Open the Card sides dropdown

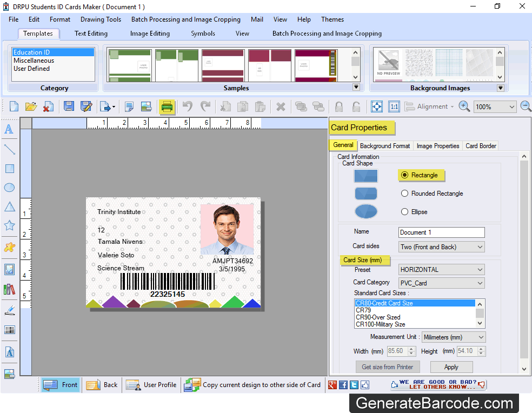pyautogui.click(x=441, y=247)
